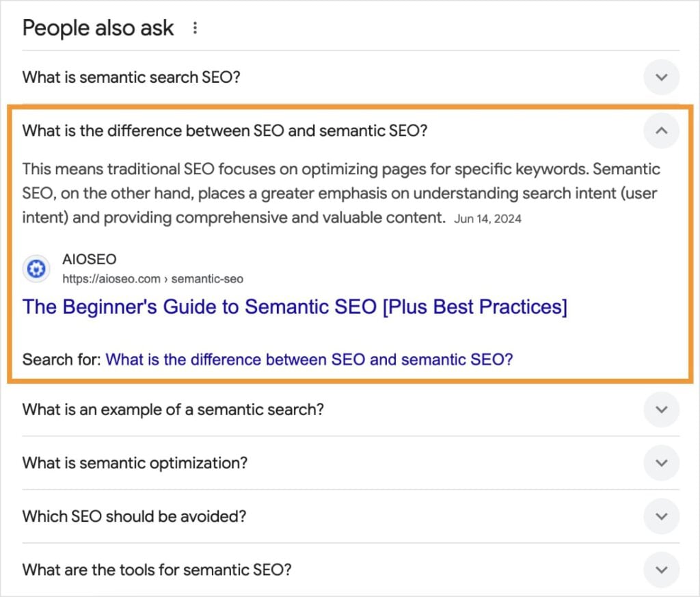Click the chevron beside semantic optimization question

pos(661,463)
